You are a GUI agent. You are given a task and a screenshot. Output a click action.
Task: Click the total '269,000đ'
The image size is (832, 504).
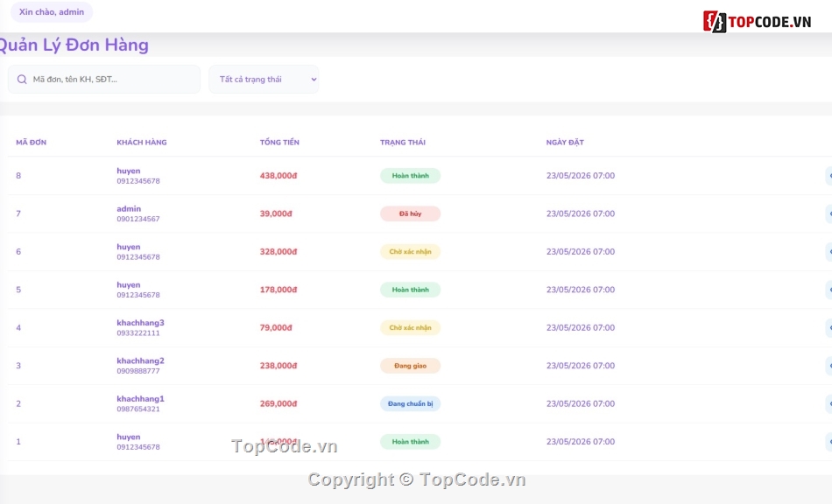[279, 404]
